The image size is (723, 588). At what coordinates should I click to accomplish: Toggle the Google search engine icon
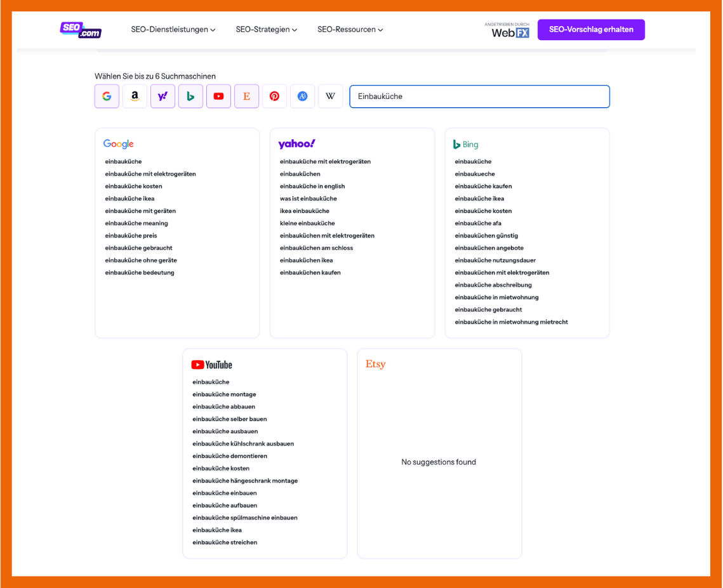[x=107, y=97]
